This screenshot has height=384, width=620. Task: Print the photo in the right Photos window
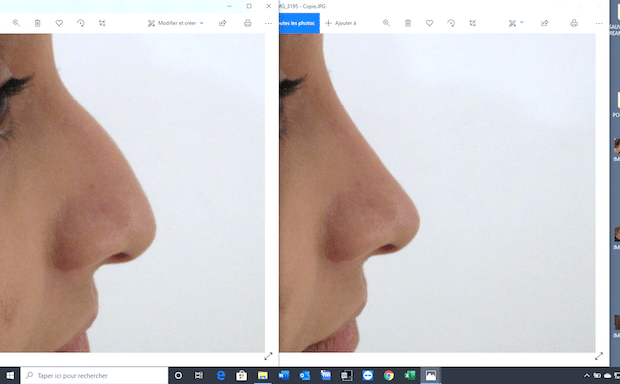click(x=574, y=23)
